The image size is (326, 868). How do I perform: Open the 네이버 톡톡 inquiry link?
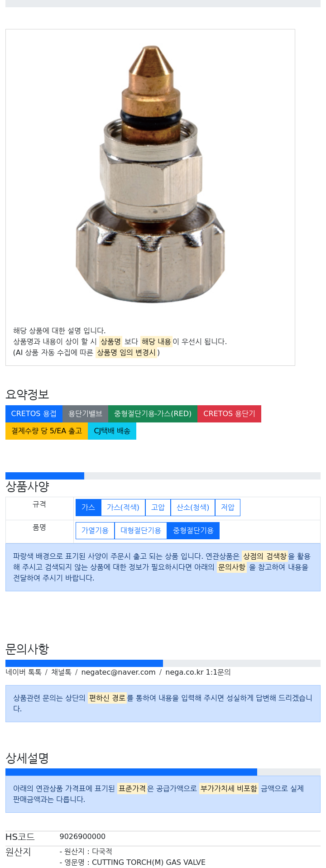tap(24, 672)
